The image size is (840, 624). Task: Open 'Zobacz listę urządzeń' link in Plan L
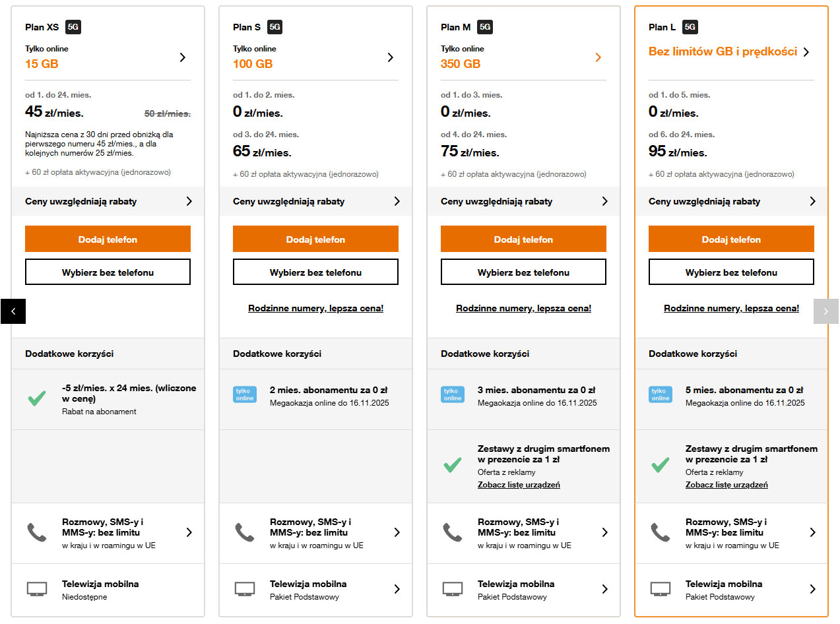pyautogui.click(x=727, y=485)
